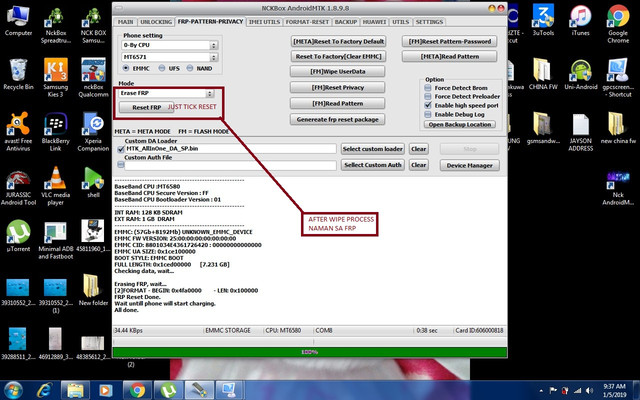Click [META]Reset To Factory Default
The image size is (640, 400).
click(x=338, y=41)
